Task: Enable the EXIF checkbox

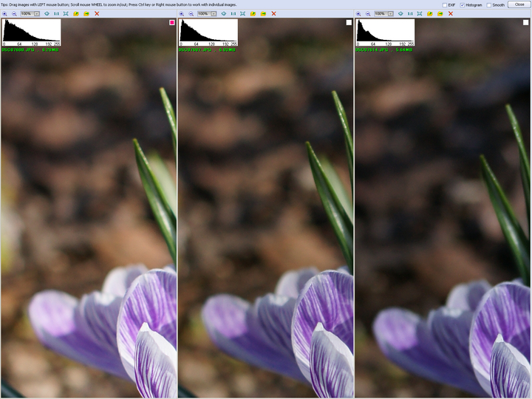Action: point(445,5)
